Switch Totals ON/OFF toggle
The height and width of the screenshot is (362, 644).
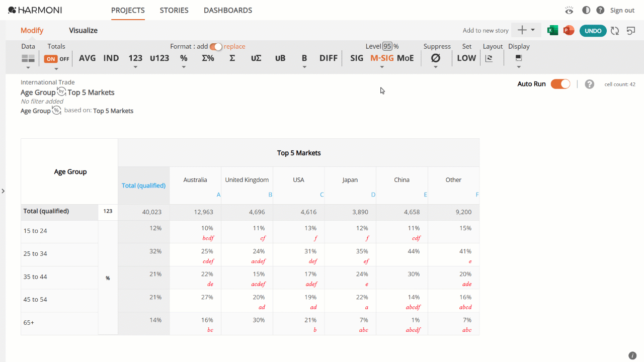point(57,59)
